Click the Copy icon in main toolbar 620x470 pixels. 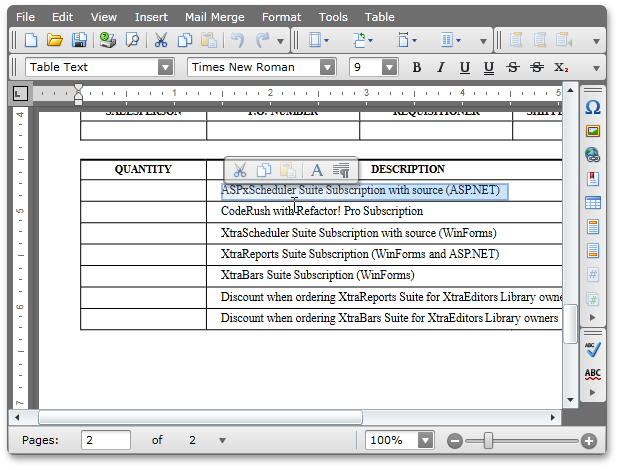(185, 40)
